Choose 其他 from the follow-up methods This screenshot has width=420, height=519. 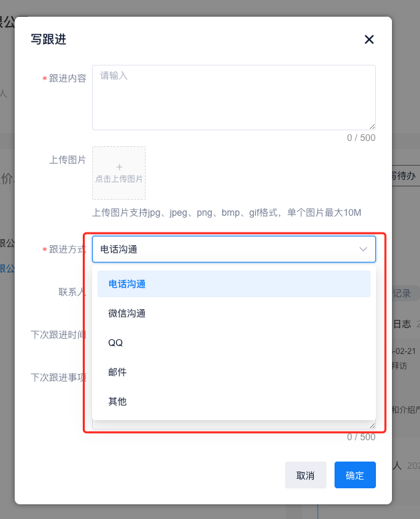(234, 401)
